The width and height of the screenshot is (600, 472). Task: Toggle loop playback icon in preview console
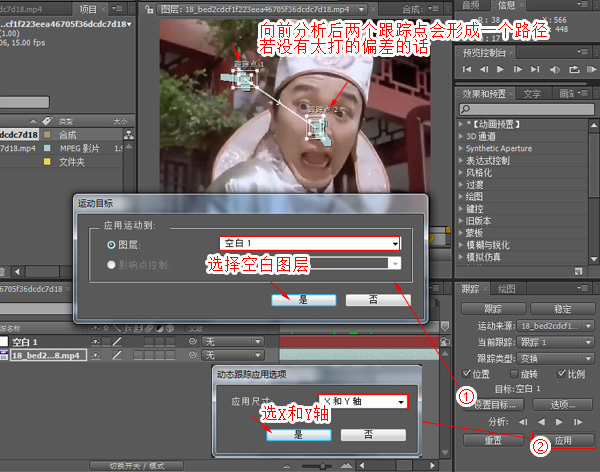pos(574,69)
